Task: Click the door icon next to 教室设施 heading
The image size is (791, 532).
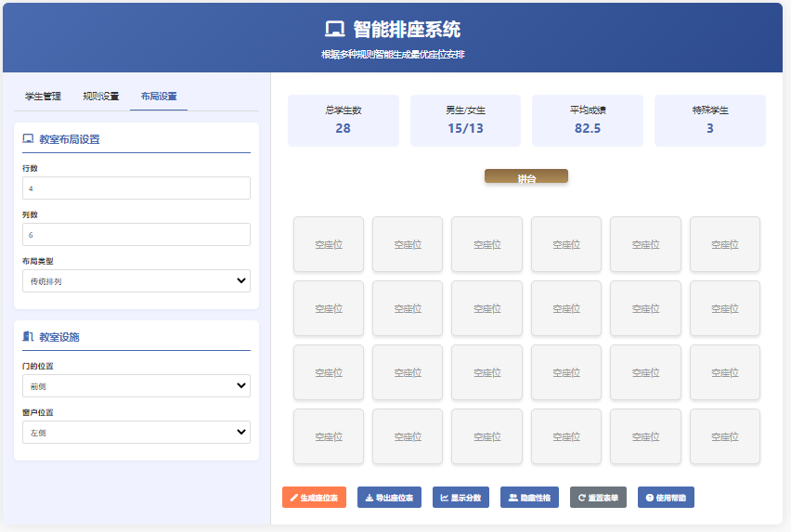Action: (x=28, y=336)
